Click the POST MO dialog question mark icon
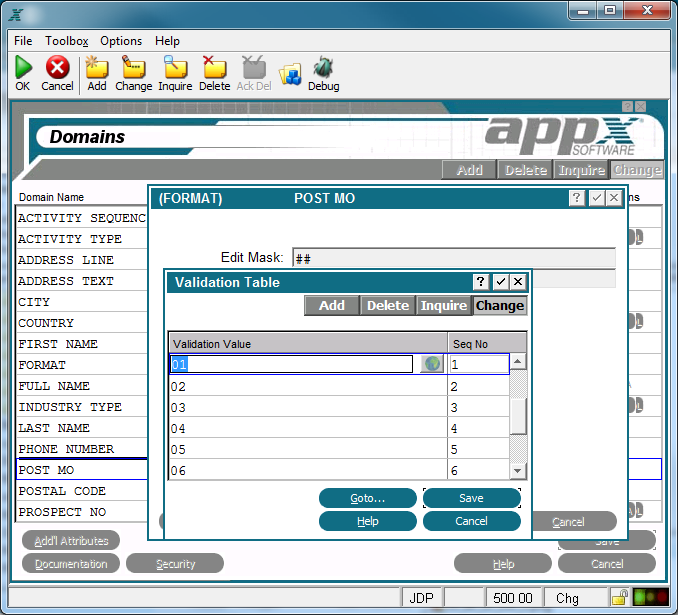This screenshot has height=615, width=678. point(576,198)
